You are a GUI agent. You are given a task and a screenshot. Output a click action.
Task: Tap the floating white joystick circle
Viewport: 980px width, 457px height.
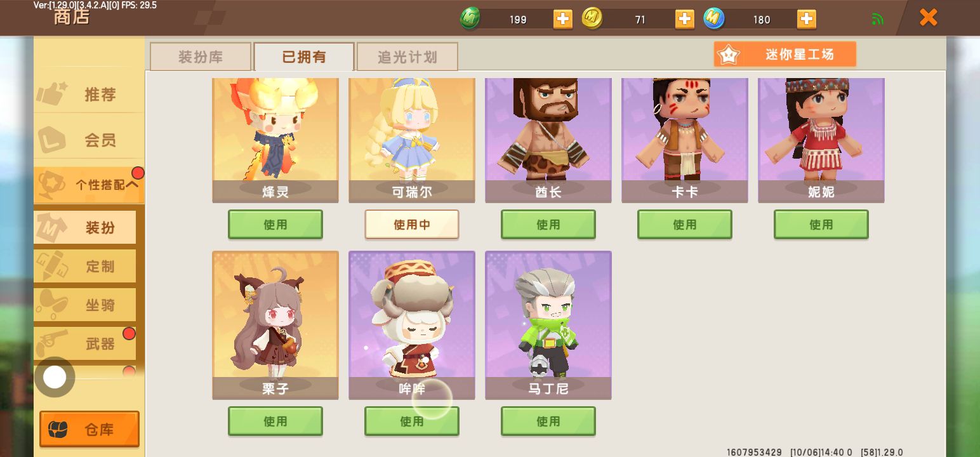[55, 378]
